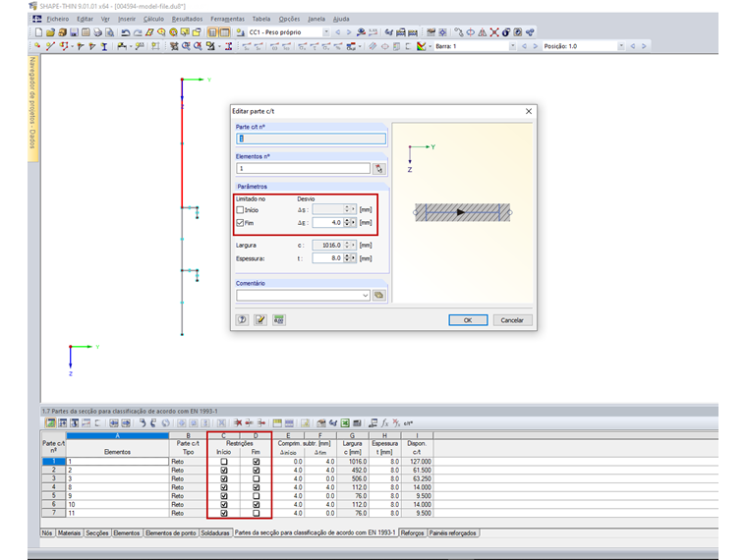
Task: Click the edit comment pencil icon in the dialog footer
Action: point(260,320)
